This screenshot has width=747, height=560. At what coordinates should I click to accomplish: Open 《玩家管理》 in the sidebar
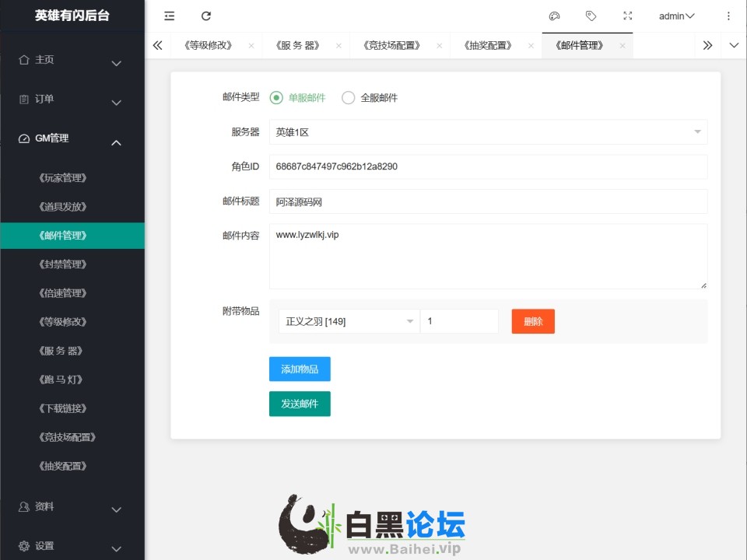[x=72, y=178]
